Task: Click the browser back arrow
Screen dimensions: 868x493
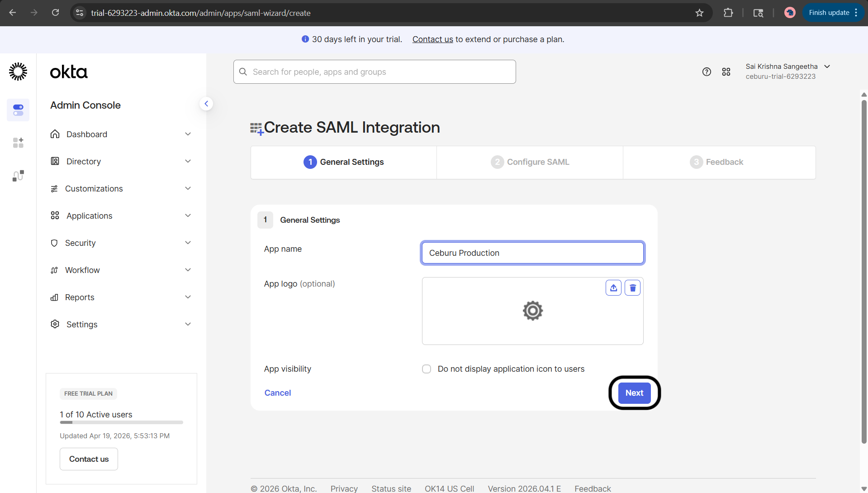Action: (13, 13)
